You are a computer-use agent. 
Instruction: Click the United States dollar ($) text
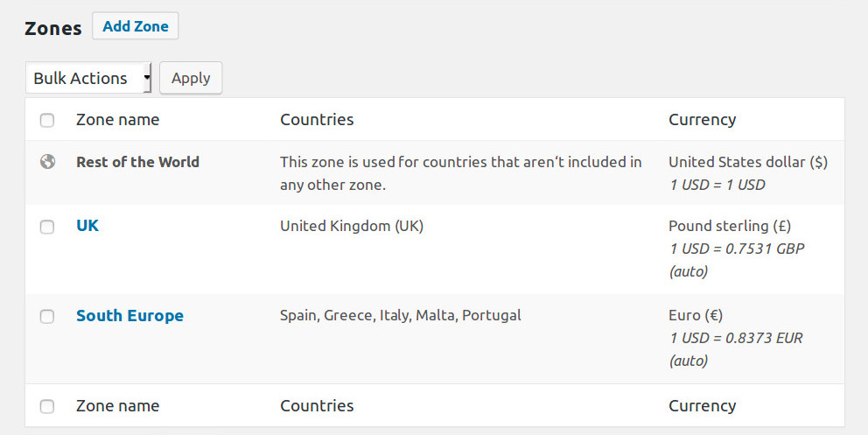click(x=747, y=162)
